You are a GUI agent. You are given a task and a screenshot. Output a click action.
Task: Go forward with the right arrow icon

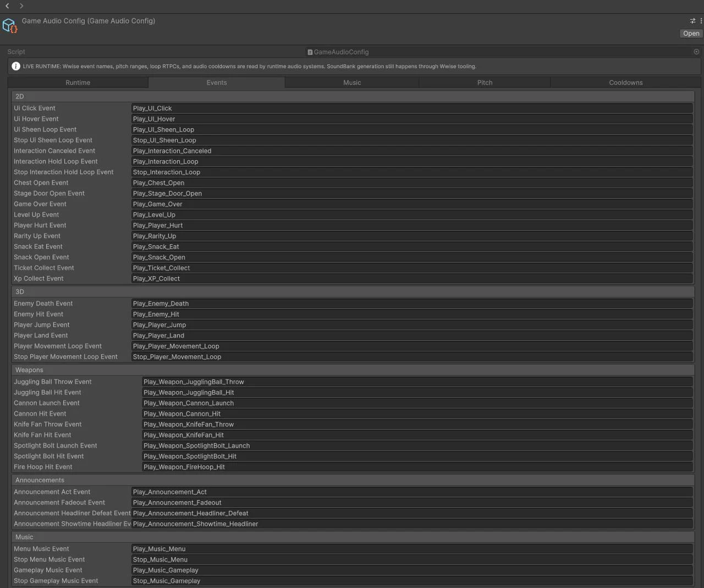[x=21, y=6]
